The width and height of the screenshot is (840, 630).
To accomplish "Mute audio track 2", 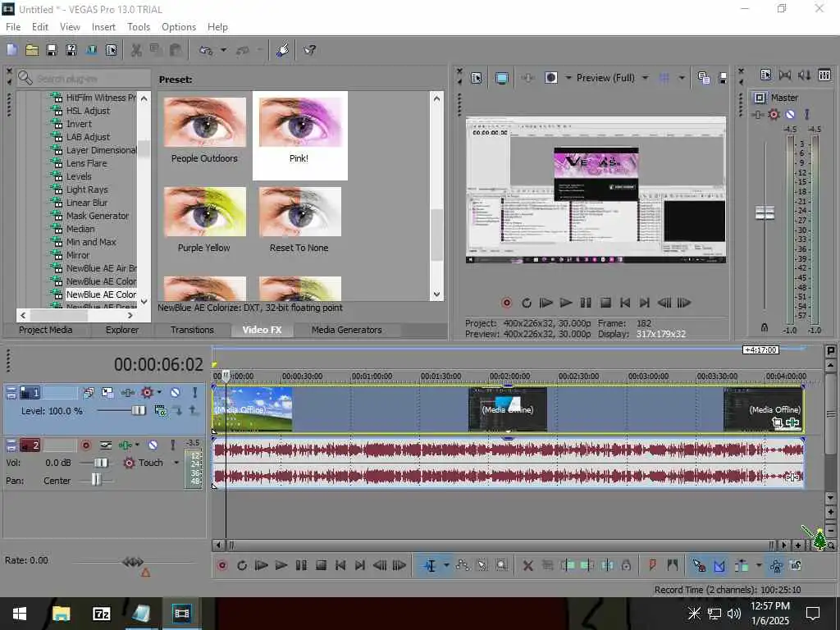I will [x=153, y=445].
